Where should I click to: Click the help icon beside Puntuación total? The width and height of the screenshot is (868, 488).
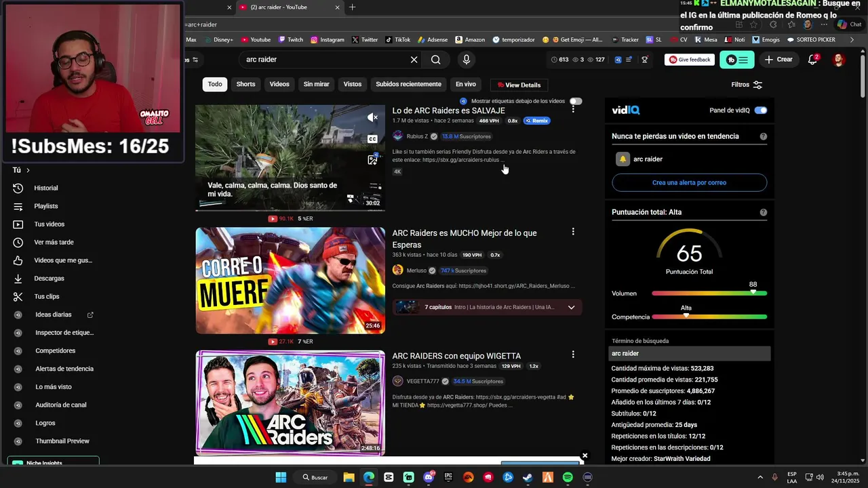click(x=763, y=212)
